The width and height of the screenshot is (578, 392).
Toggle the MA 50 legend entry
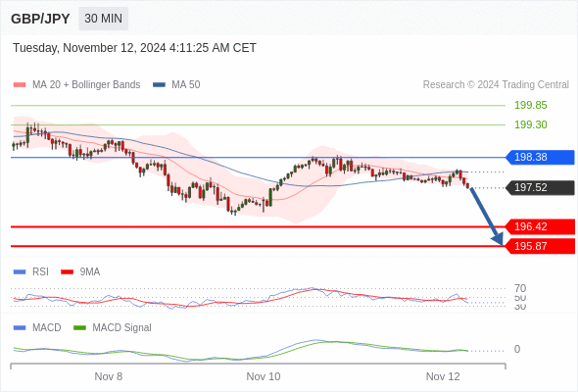pos(176,85)
